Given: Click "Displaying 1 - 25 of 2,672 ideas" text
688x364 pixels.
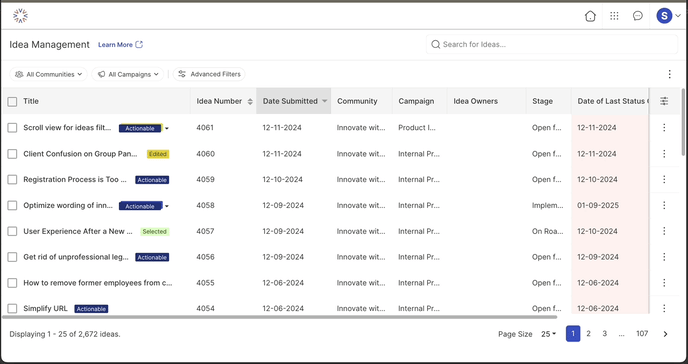Looking at the screenshot, I should coord(65,334).
